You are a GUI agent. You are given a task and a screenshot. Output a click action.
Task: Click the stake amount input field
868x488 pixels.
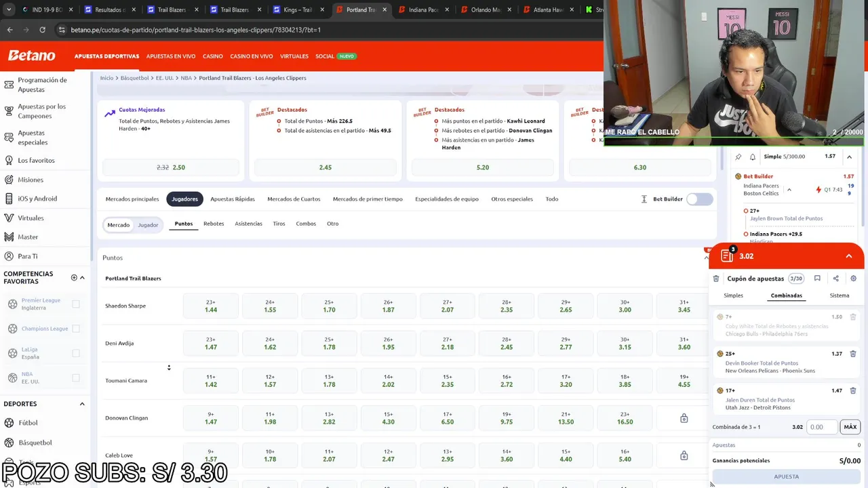pos(823,427)
